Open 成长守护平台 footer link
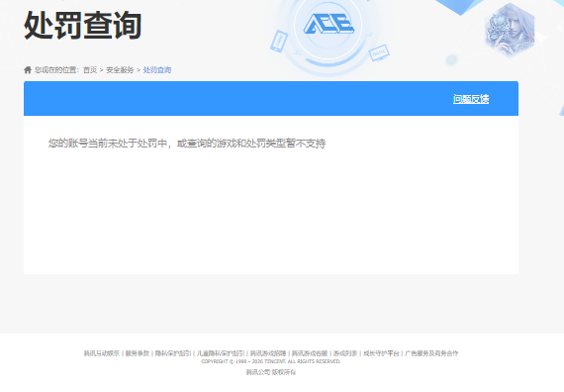Viewport: 564px width, 392px height. 381,353
